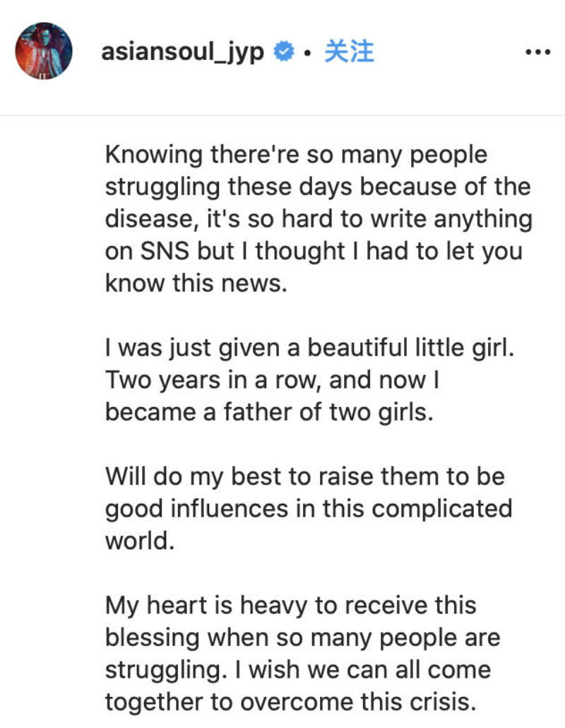Screen dimensions: 565x728
Task: Click the line starting "on SNS but I thought"
Action: point(314,251)
